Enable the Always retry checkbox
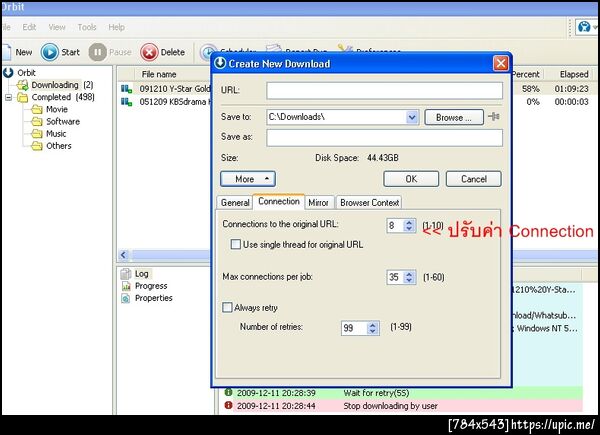Viewport: 600px width, 435px height. (227, 307)
